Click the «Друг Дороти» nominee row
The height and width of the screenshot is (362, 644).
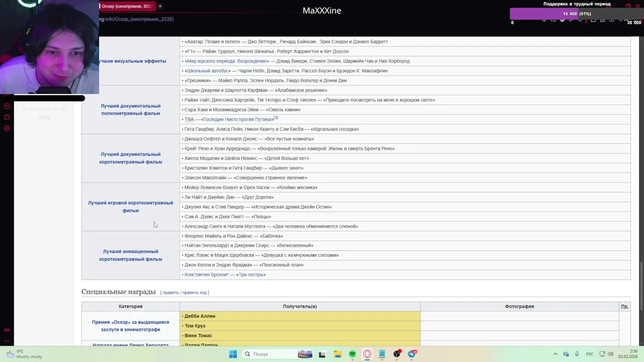click(x=405, y=197)
